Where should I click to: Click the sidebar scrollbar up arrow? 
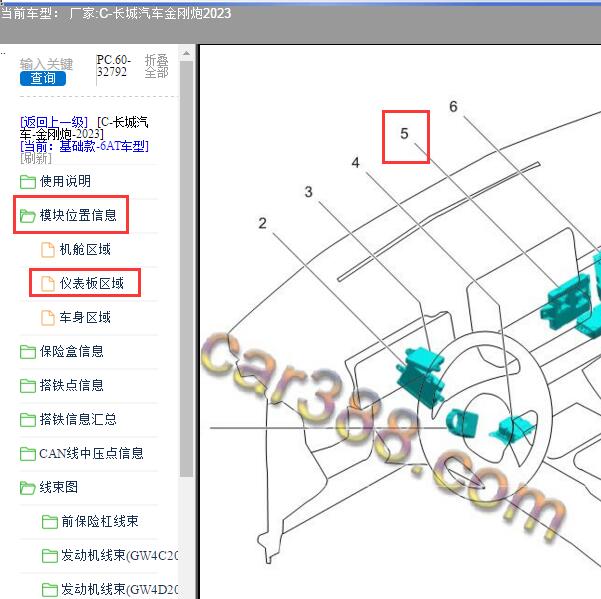(x=186, y=54)
